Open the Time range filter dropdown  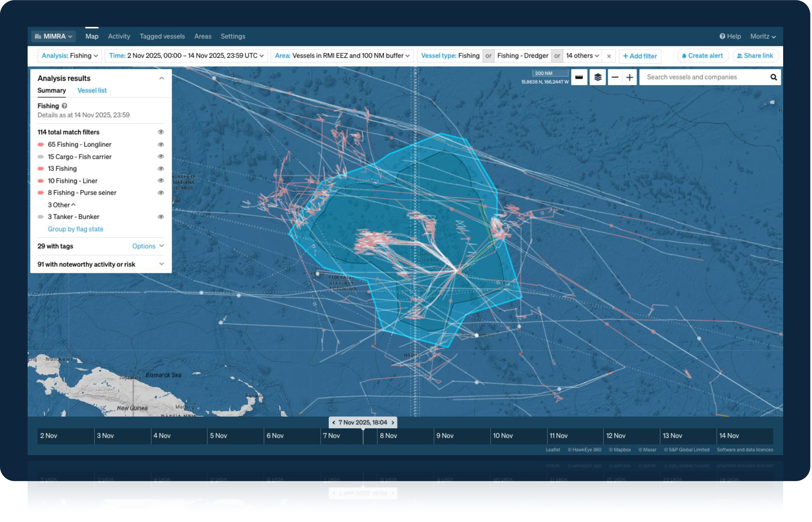187,56
